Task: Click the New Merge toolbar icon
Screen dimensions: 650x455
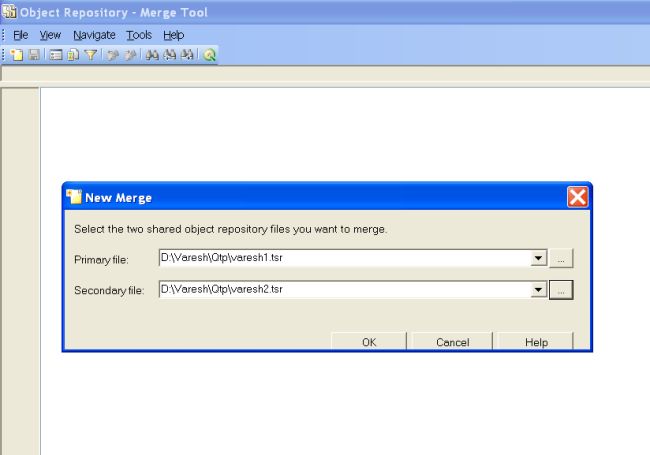Action: [17, 55]
